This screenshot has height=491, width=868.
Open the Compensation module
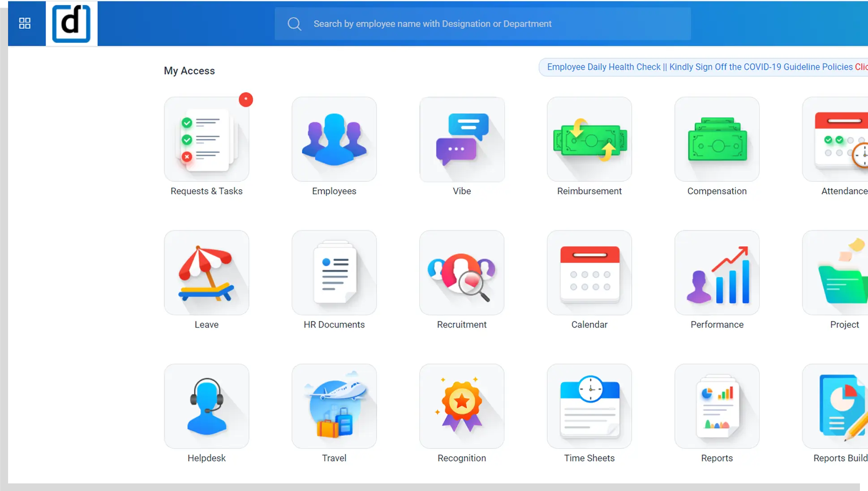click(x=717, y=139)
